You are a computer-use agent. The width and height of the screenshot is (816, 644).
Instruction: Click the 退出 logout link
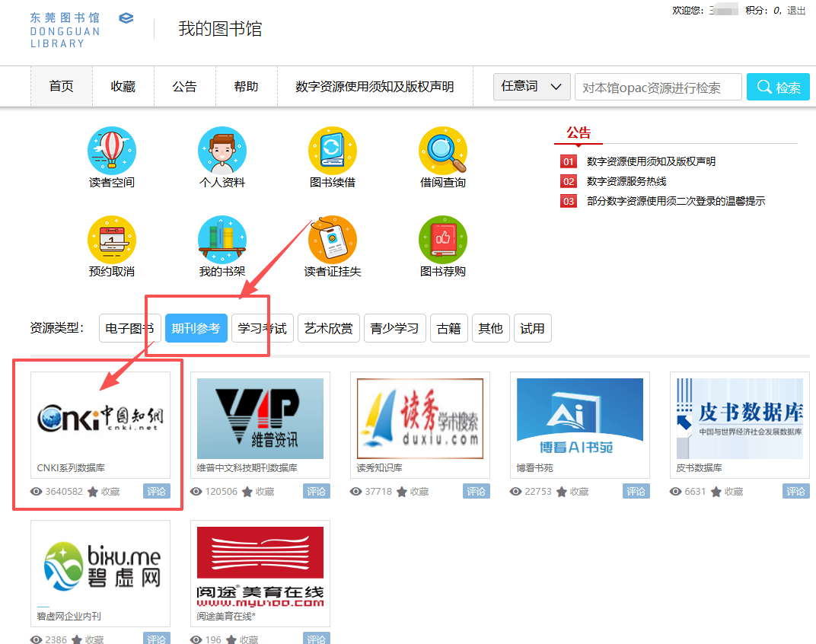(x=796, y=11)
